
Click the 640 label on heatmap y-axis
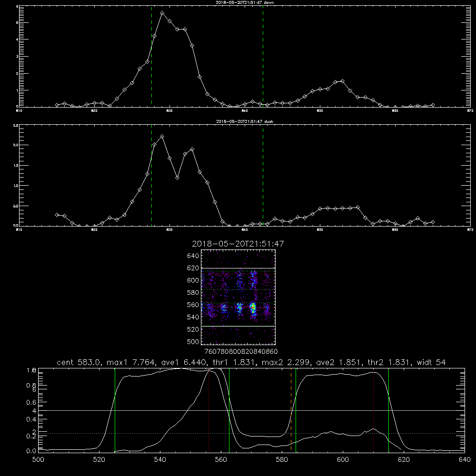[193, 256]
